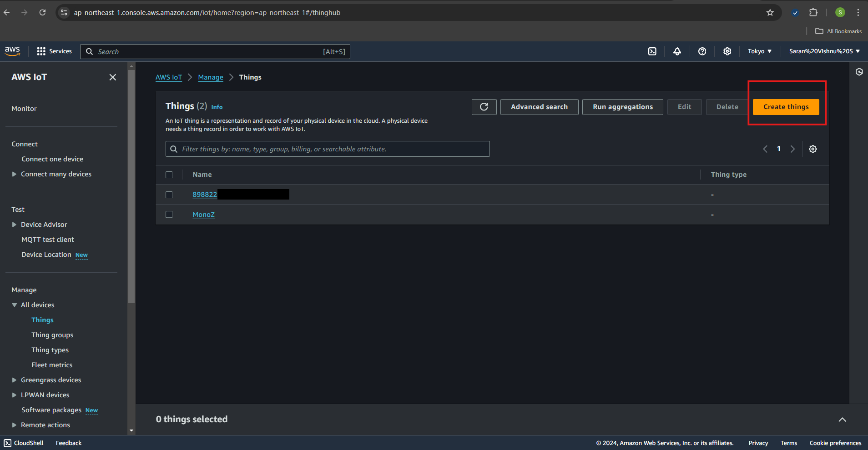Open AWS console settings gear
868x450 pixels.
coord(727,51)
